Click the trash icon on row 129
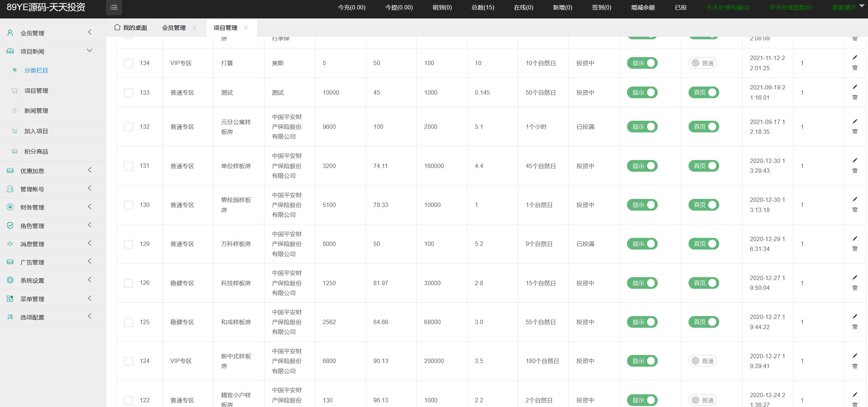The image size is (868, 407). pos(855,248)
